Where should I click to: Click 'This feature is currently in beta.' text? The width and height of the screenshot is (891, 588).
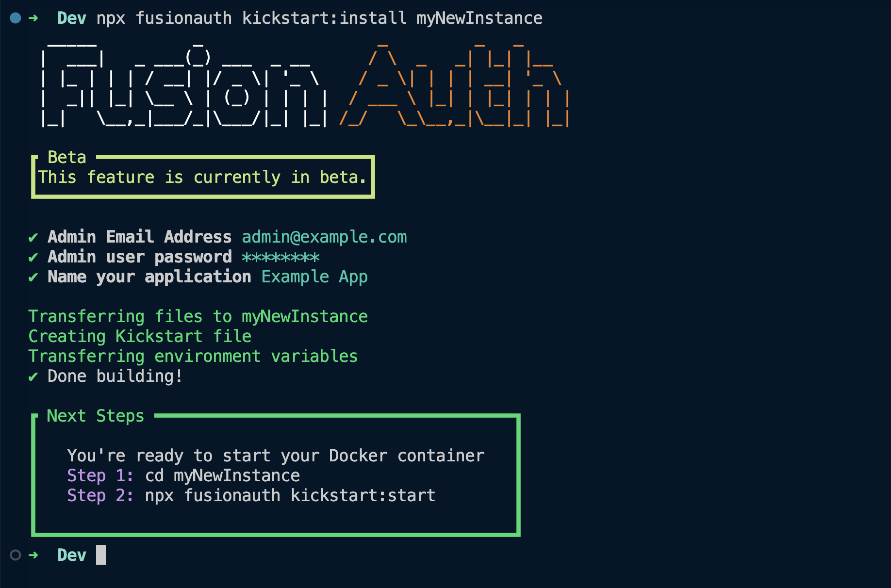(x=202, y=177)
